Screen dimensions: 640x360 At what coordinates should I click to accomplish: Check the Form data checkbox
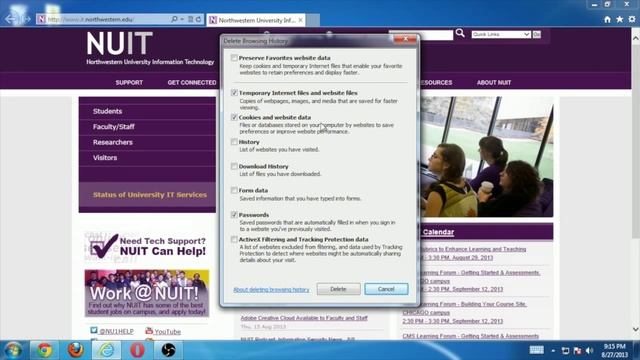tap(234, 190)
